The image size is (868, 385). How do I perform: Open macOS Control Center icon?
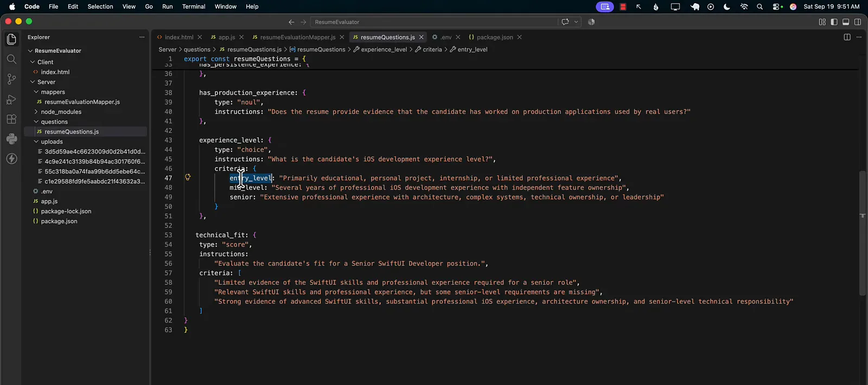coord(777,7)
